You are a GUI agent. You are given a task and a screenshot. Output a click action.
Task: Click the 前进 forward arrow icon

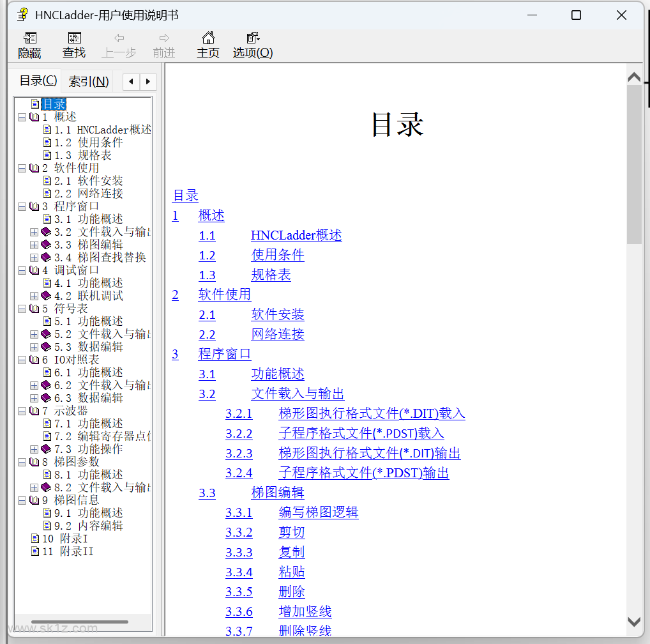click(x=164, y=38)
